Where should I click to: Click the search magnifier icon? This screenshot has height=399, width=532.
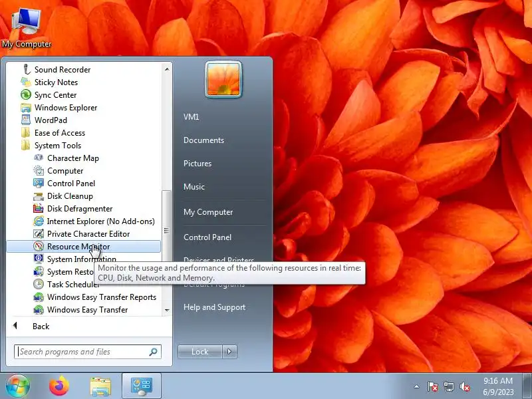point(154,352)
